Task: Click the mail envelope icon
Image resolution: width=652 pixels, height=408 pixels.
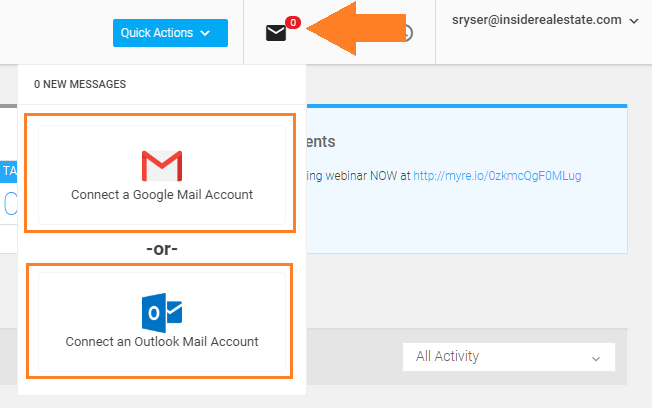Action: click(x=276, y=33)
